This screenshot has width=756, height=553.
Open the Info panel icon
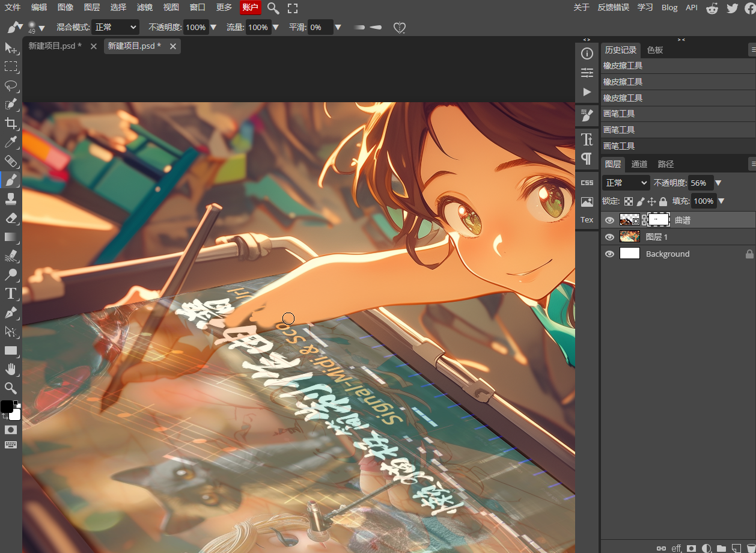pyautogui.click(x=587, y=53)
